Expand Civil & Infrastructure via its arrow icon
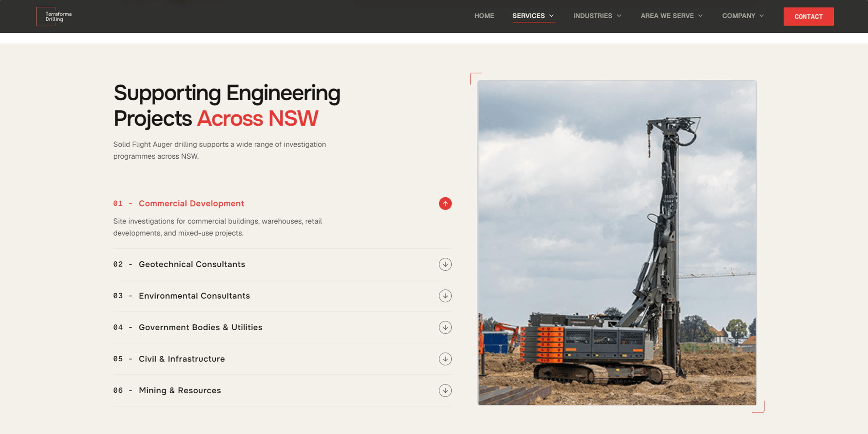Viewport: 868px width, 434px height. 445,359
